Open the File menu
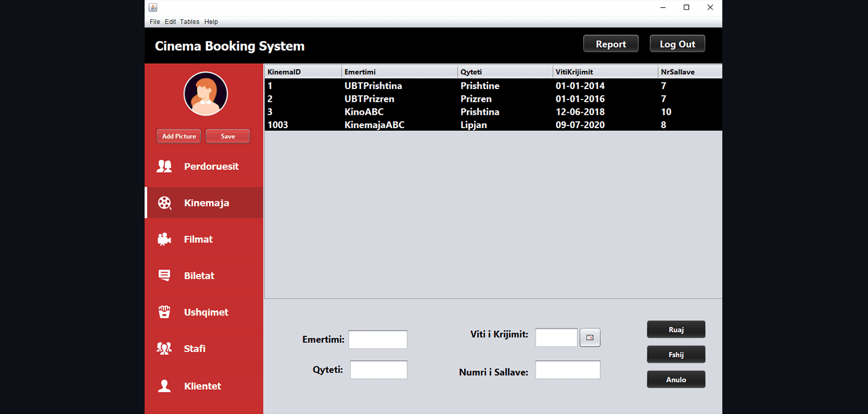 coord(154,22)
